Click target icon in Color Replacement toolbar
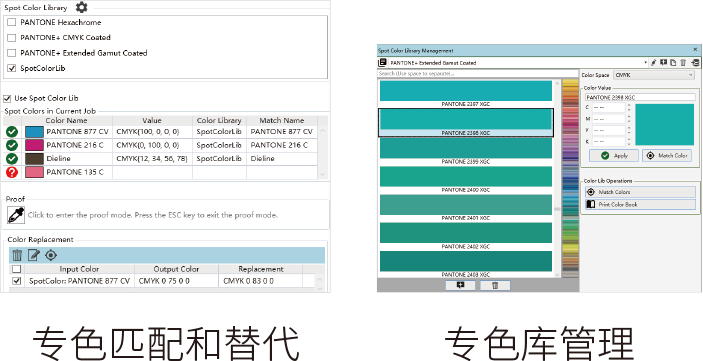 click(x=51, y=255)
